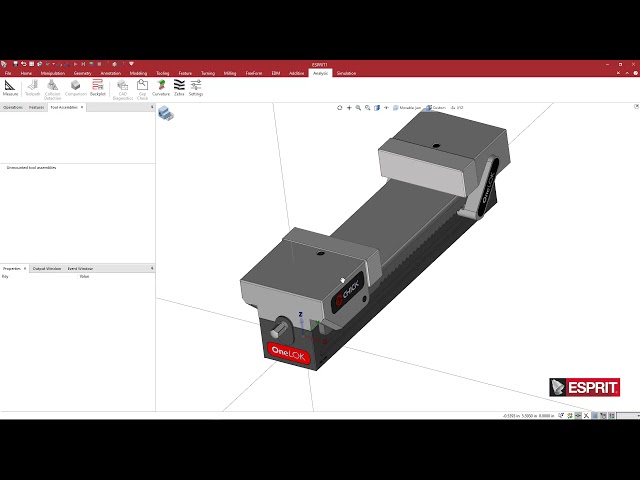Save file from quick access toolbar
Viewport: 640px width, 480px height.
[x=16, y=64]
